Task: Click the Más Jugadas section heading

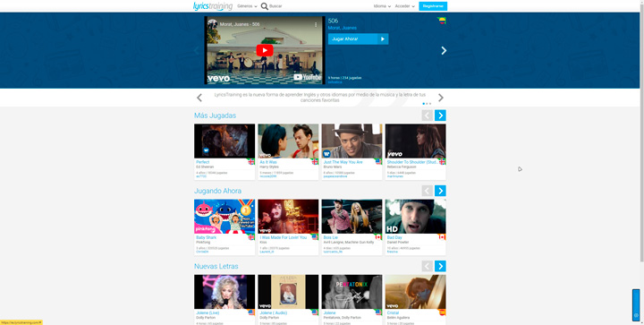Action: 216,115
